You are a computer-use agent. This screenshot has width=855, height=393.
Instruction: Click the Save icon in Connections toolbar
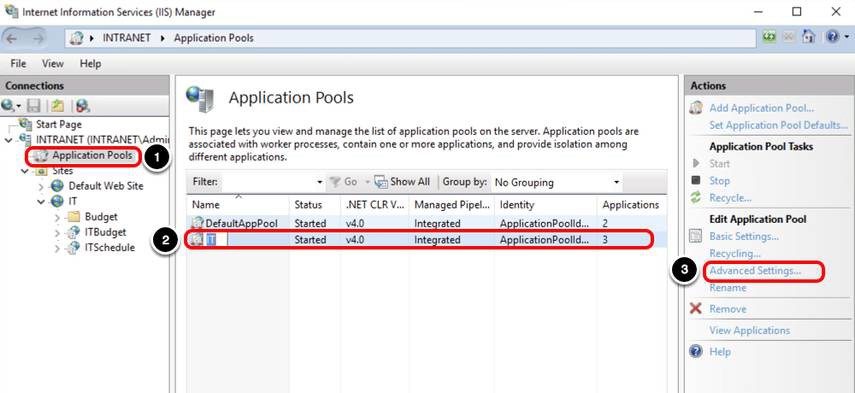(x=34, y=105)
